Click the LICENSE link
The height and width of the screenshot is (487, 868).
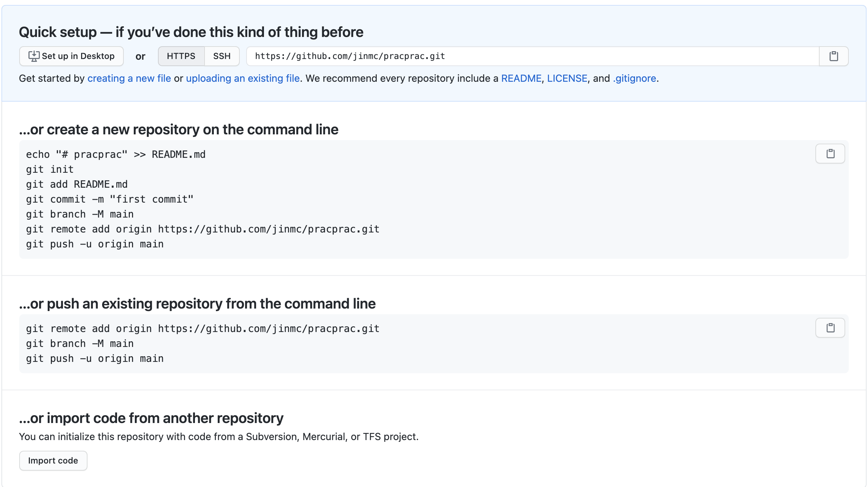coord(567,78)
